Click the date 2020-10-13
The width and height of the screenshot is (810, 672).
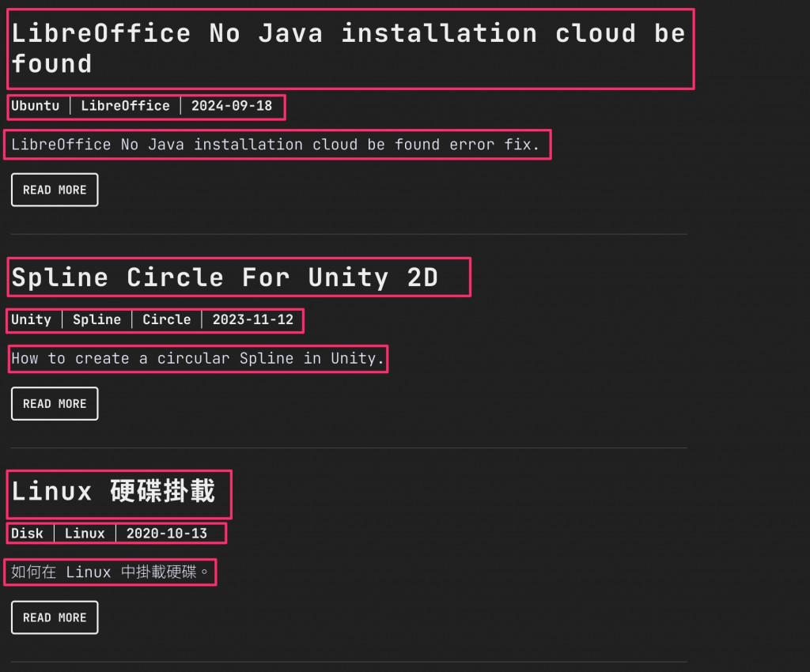166,533
